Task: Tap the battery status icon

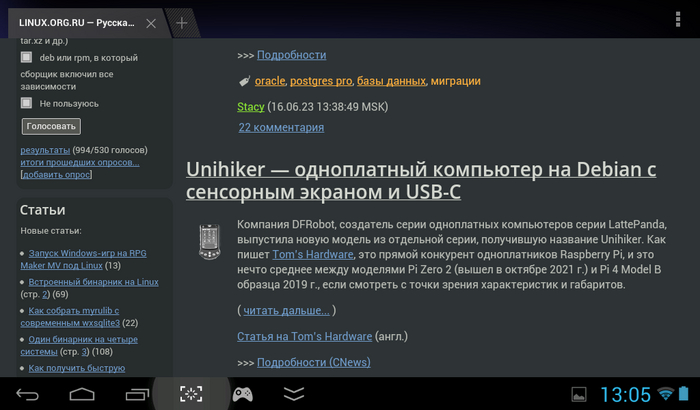Action: click(684, 393)
